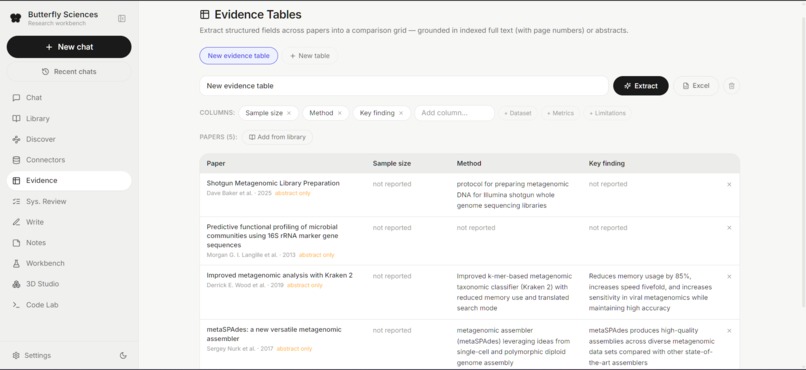Add the suggested Metrics column
This screenshot has width=806, height=370.
pyautogui.click(x=560, y=113)
